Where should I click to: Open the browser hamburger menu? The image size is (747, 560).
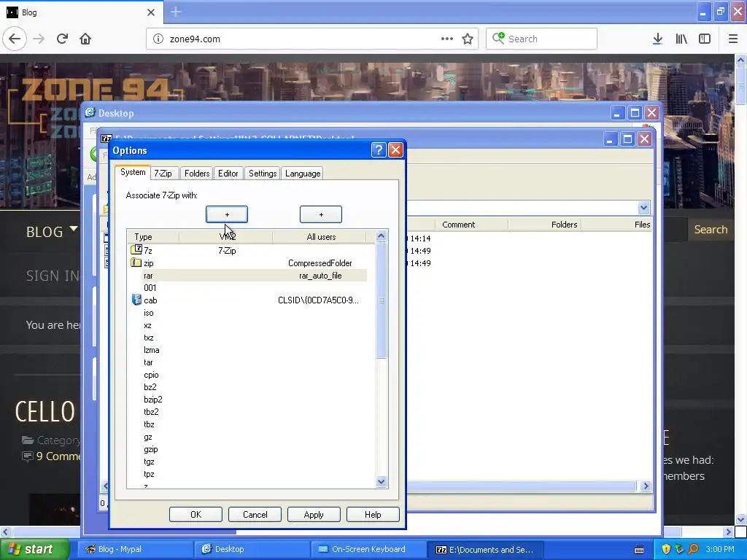(732, 39)
